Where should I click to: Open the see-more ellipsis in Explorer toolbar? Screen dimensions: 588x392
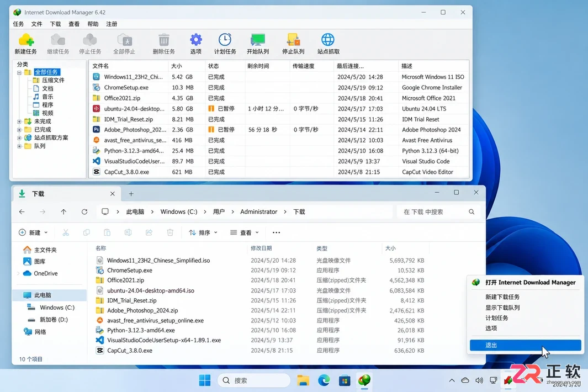click(277, 232)
